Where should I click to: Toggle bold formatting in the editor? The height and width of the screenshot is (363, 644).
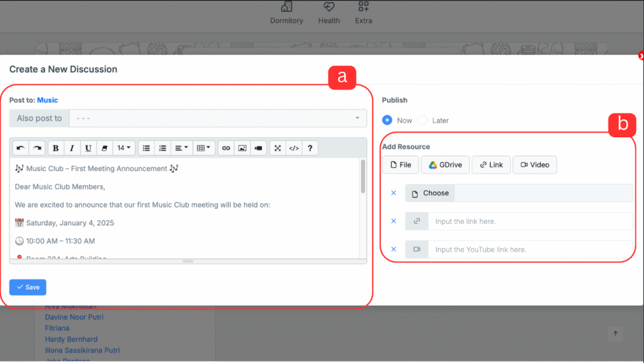[x=56, y=148]
